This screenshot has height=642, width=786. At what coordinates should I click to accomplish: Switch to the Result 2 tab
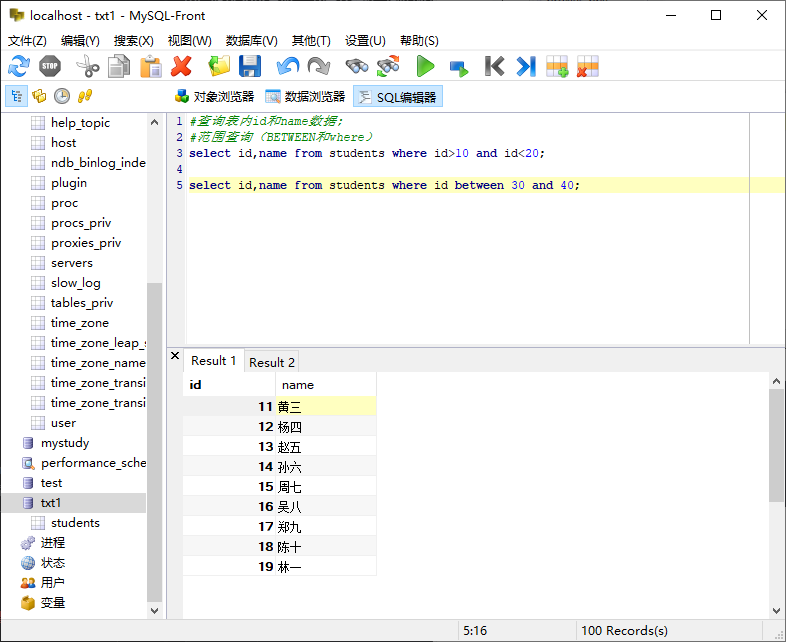[x=272, y=362]
